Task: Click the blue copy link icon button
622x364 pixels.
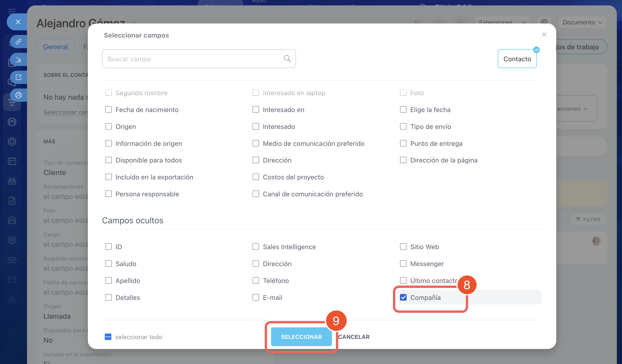Action: (19, 42)
